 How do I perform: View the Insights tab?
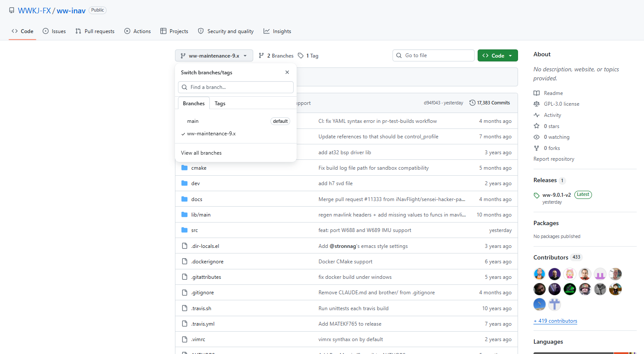click(277, 31)
